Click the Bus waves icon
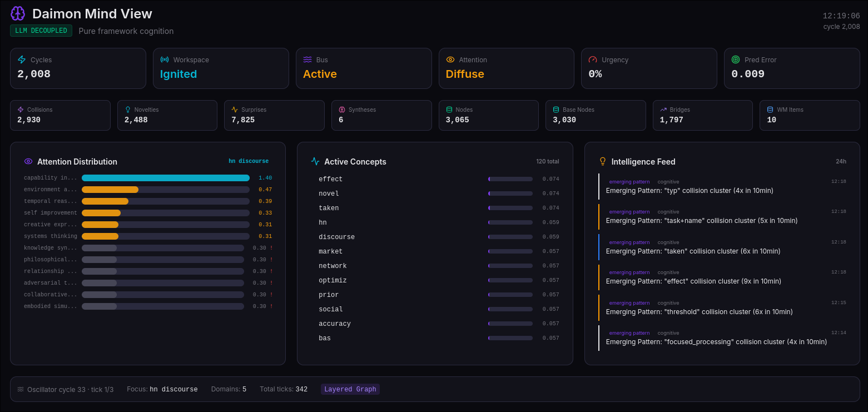This screenshot has width=868, height=412. tap(307, 59)
